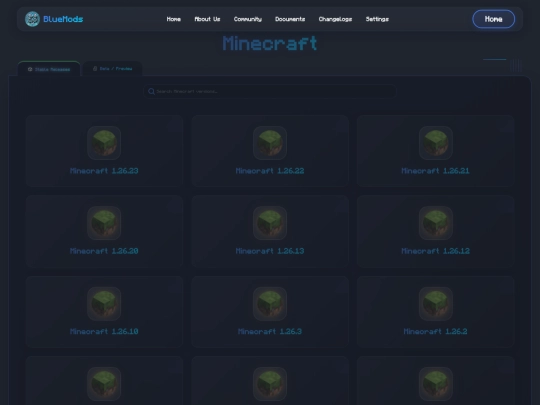The image size is (540, 405).
Task: Click the Stable Releases tab icon
Action: tap(30, 69)
